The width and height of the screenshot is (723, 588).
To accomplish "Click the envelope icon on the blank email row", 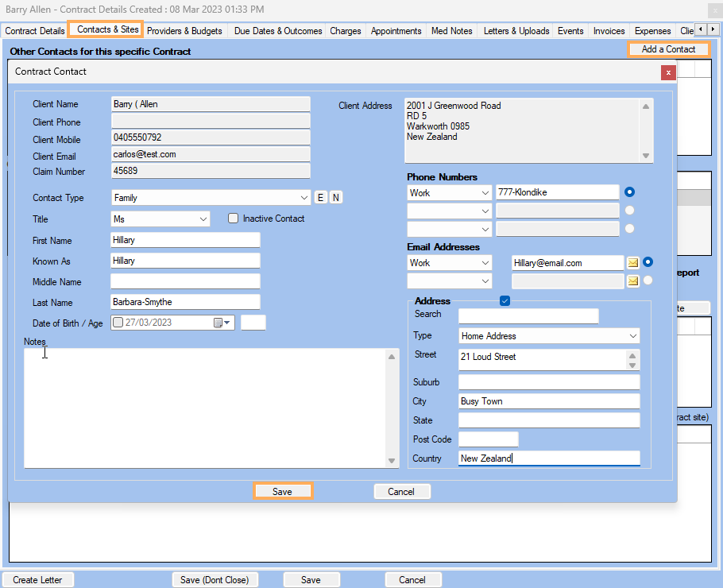I will [633, 280].
